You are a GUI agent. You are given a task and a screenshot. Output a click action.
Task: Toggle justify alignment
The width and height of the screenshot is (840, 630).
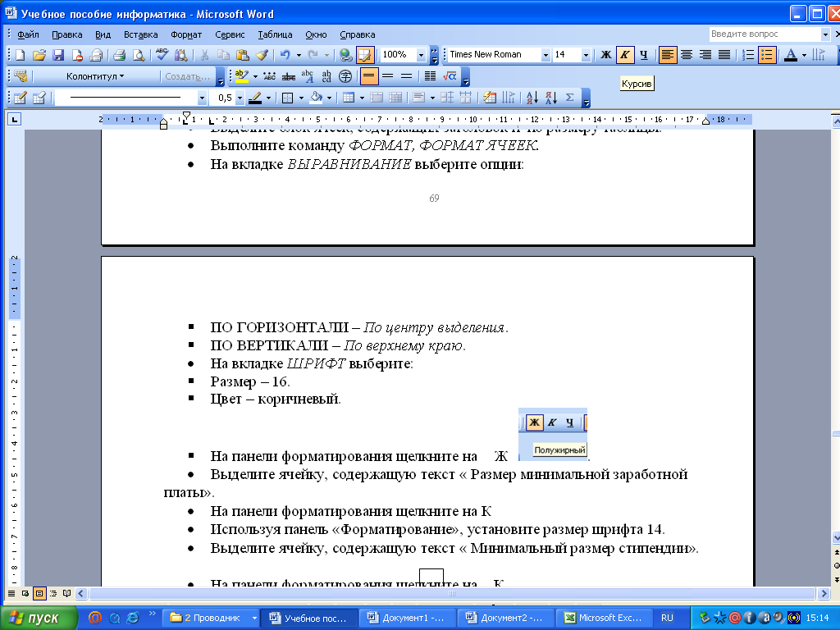pos(724,55)
